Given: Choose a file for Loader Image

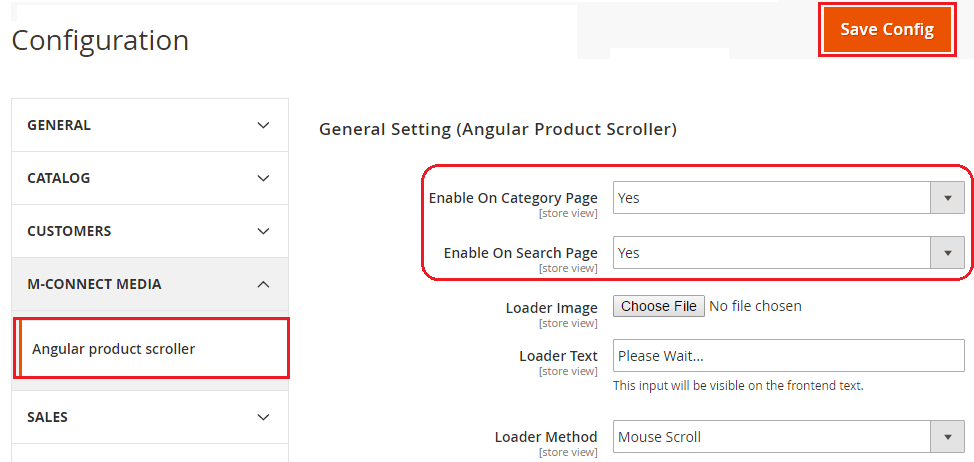Looking at the screenshot, I should tap(659, 306).
